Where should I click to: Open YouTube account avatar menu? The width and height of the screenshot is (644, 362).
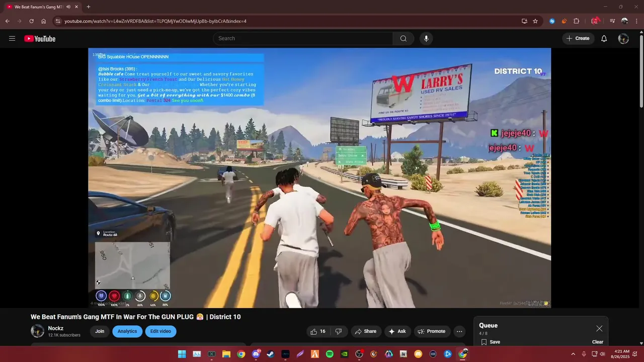(623, 39)
